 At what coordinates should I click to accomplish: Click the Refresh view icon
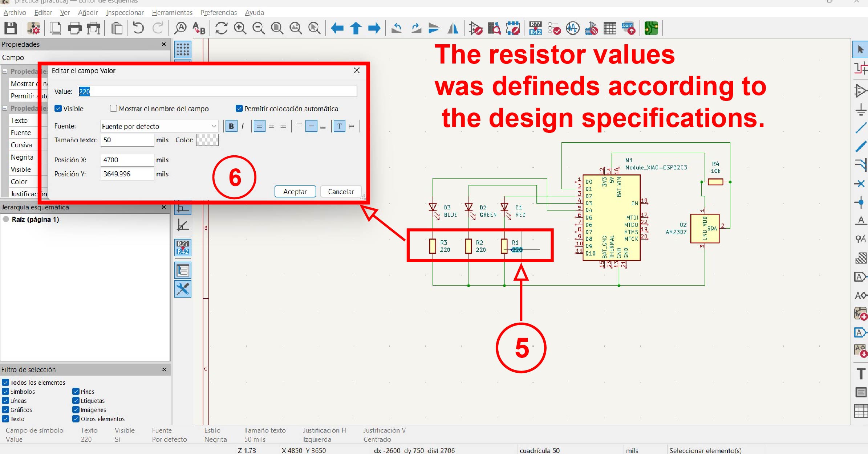pos(221,28)
